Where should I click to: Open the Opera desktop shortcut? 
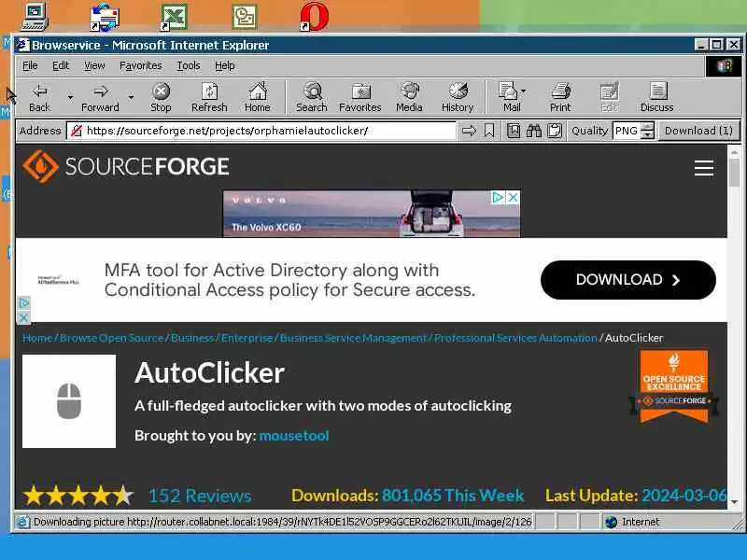click(x=315, y=17)
